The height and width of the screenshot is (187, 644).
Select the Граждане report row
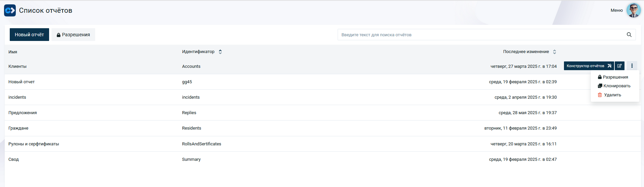coord(323,128)
